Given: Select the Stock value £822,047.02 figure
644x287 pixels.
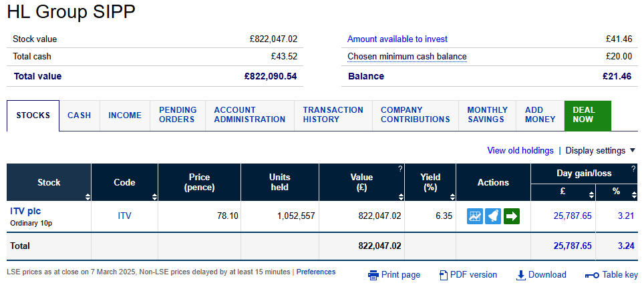Looking at the screenshot, I should point(273,39).
